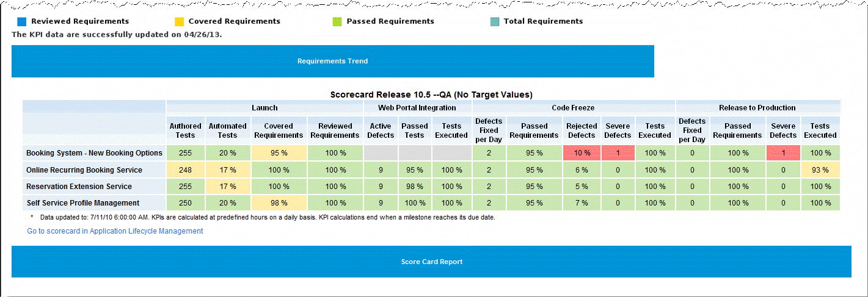
Task: Select the Web Portal Integration milestone header
Action: [x=417, y=108]
